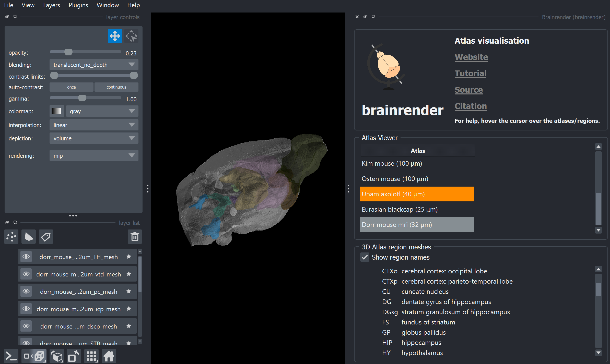Open the Layers menu
The image size is (610, 364).
[x=51, y=5]
